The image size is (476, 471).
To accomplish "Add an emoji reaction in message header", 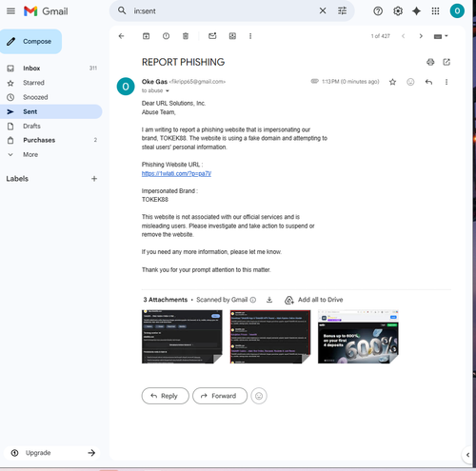I will pyautogui.click(x=410, y=82).
